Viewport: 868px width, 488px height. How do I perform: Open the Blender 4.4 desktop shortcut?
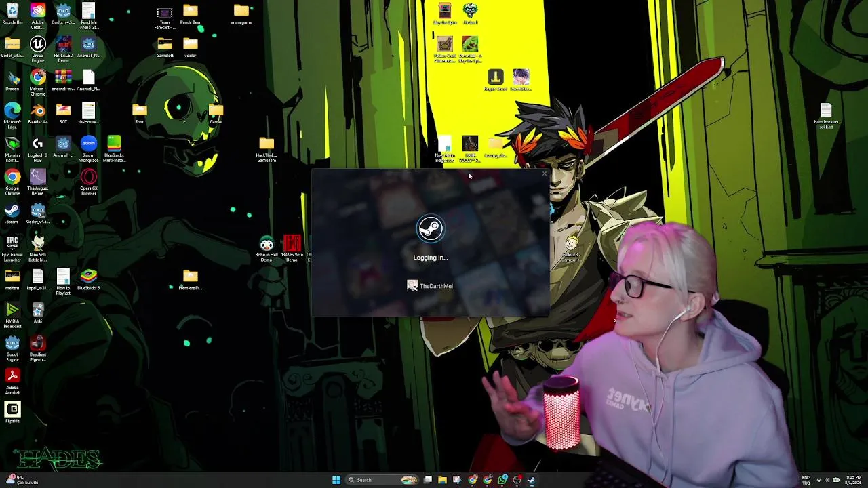38,113
